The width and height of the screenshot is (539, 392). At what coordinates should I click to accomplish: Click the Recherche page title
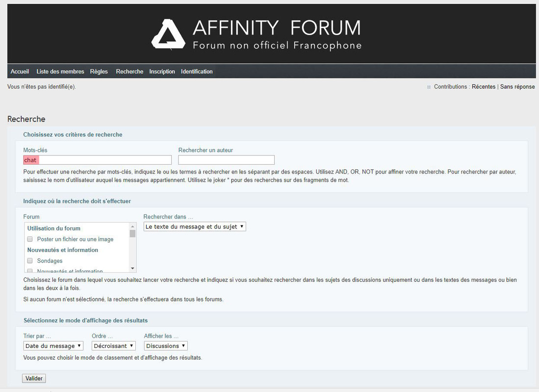point(26,119)
